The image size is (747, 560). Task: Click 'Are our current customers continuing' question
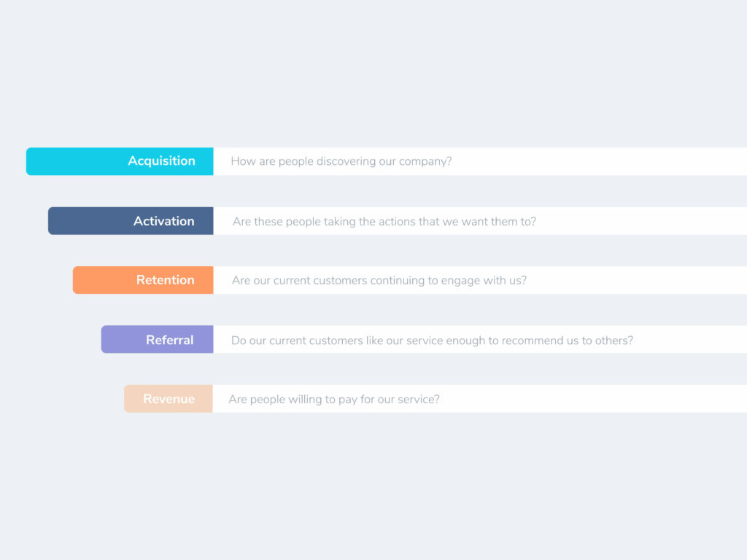click(x=379, y=281)
